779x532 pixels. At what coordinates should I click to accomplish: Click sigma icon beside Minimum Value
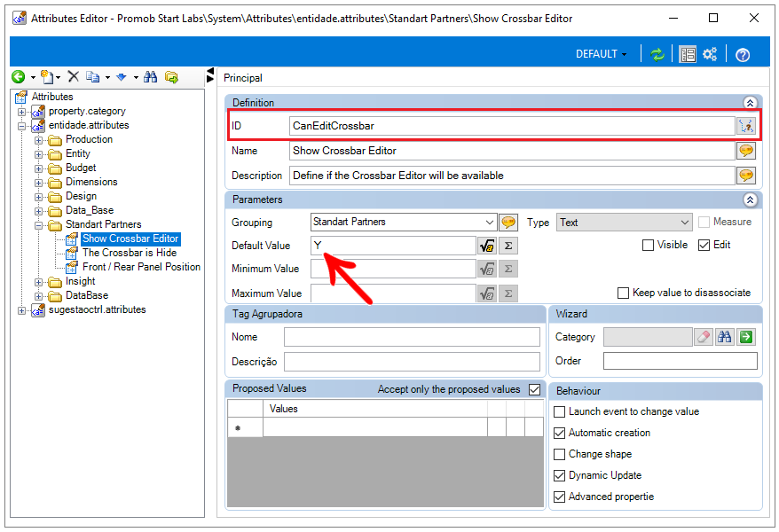(x=508, y=269)
